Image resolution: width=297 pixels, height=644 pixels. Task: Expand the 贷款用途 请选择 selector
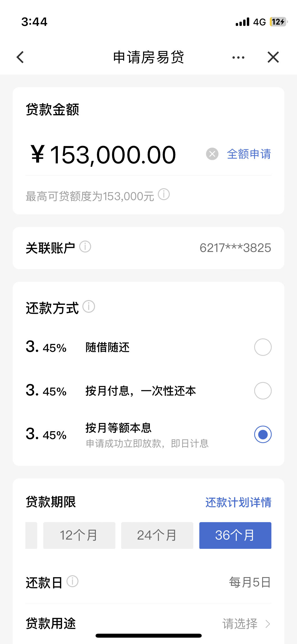(148, 624)
